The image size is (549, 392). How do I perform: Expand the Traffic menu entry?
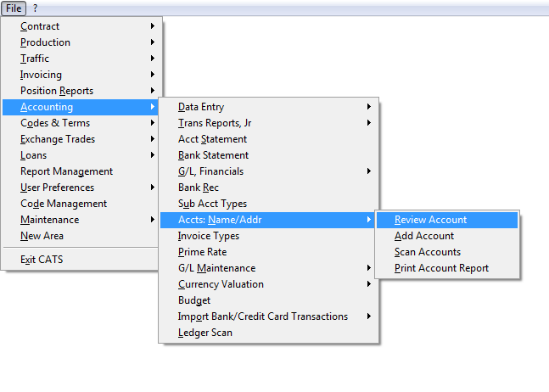point(81,59)
